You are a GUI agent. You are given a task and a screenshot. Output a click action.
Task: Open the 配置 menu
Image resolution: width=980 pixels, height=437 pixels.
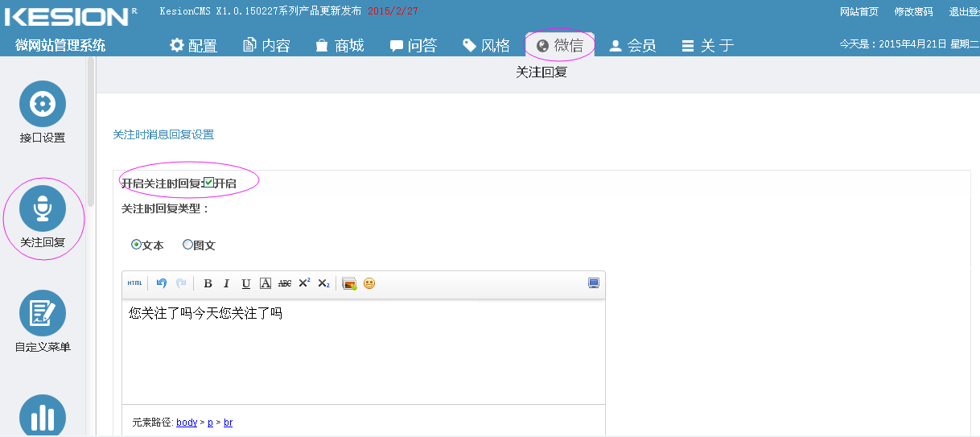tap(194, 46)
